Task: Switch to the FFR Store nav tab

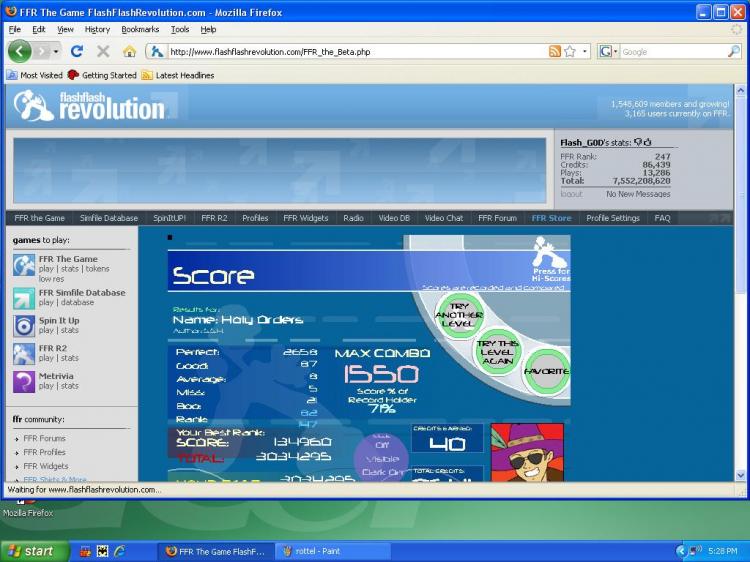Action: tap(551, 218)
